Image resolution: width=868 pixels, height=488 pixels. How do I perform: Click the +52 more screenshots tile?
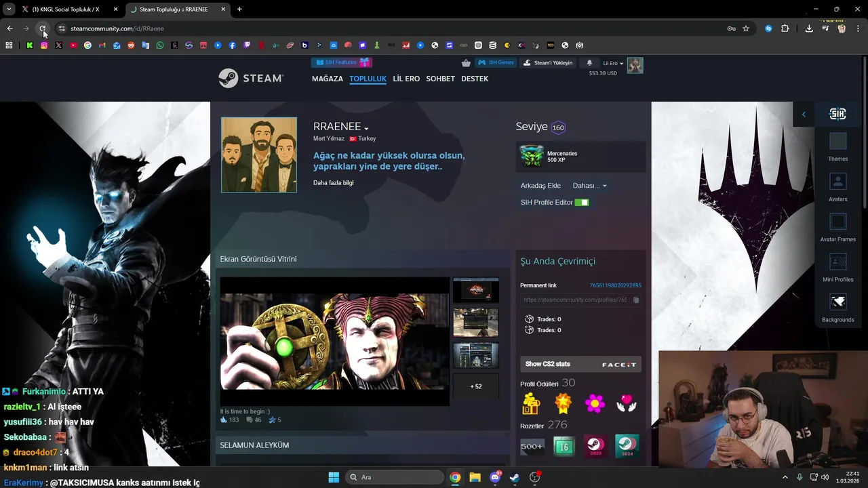coord(476,386)
